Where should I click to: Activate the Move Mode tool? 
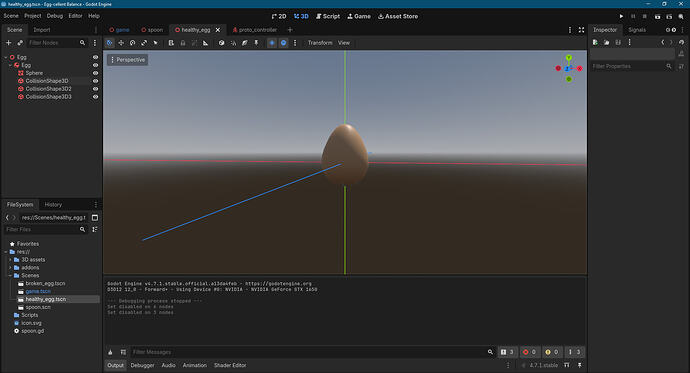tap(121, 43)
